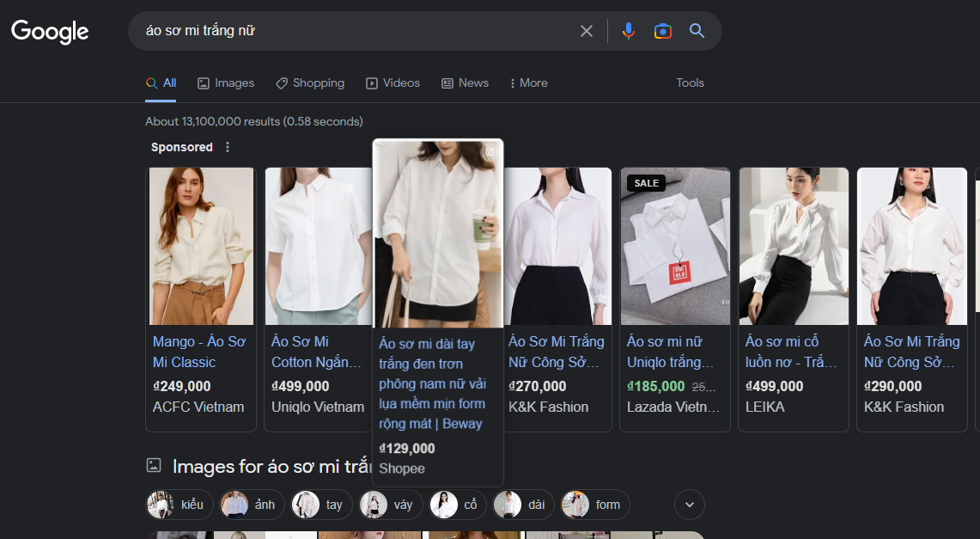Select the cổ filter chip
This screenshot has width=980, height=539.
point(458,505)
